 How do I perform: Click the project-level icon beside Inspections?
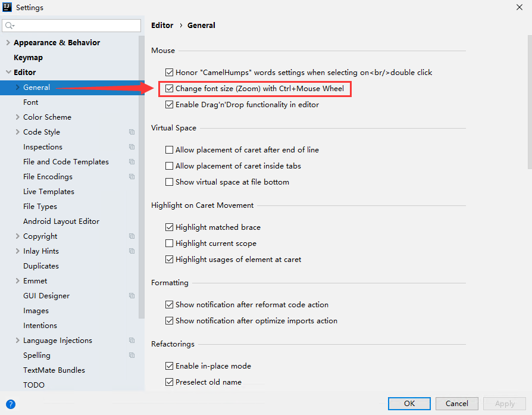point(132,146)
